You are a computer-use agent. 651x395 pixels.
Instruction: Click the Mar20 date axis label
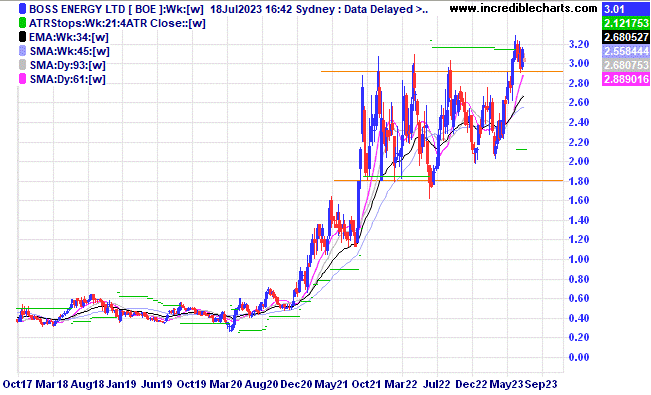pos(226,384)
